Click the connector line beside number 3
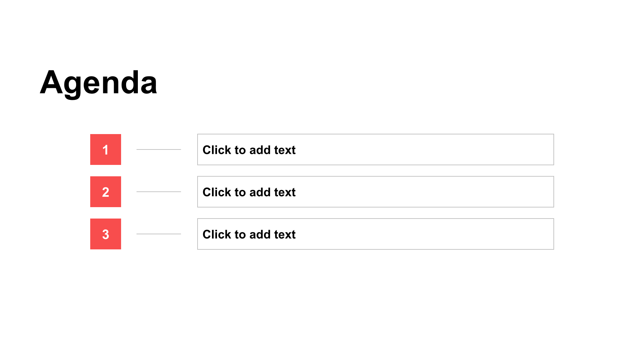 [159, 234]
